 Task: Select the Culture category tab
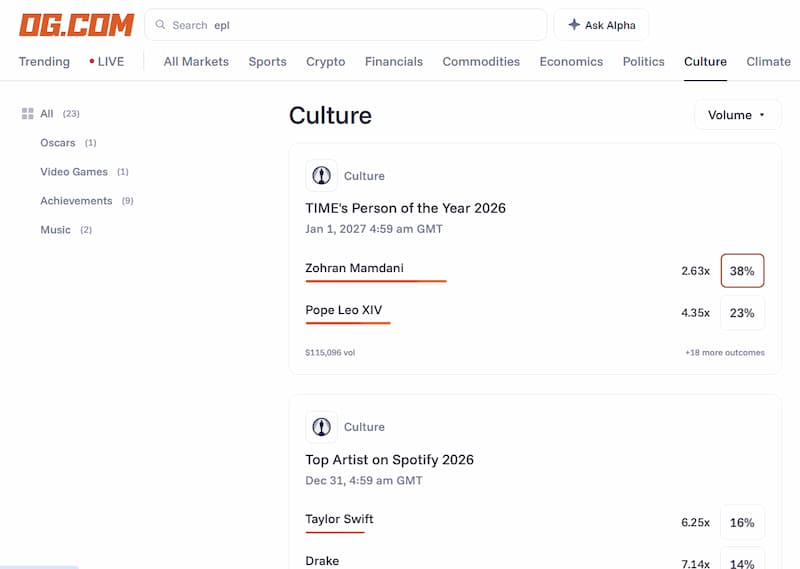click(x=705, y=61)
